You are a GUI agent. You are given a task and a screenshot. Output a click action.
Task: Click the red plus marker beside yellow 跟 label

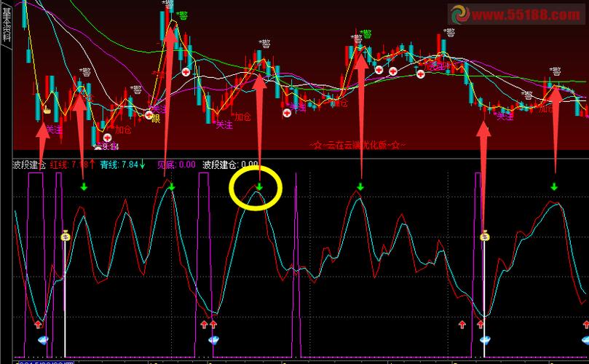(149, 114)
